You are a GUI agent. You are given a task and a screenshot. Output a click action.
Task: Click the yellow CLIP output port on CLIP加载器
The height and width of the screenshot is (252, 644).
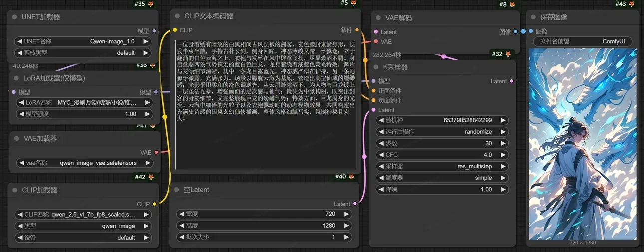[x=155, y=204]
